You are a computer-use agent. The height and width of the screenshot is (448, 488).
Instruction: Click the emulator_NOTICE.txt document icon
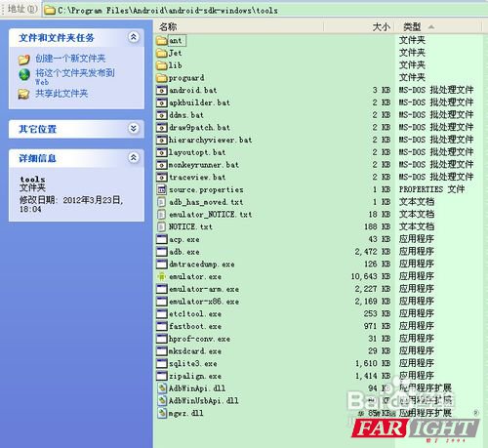(162, 215)
